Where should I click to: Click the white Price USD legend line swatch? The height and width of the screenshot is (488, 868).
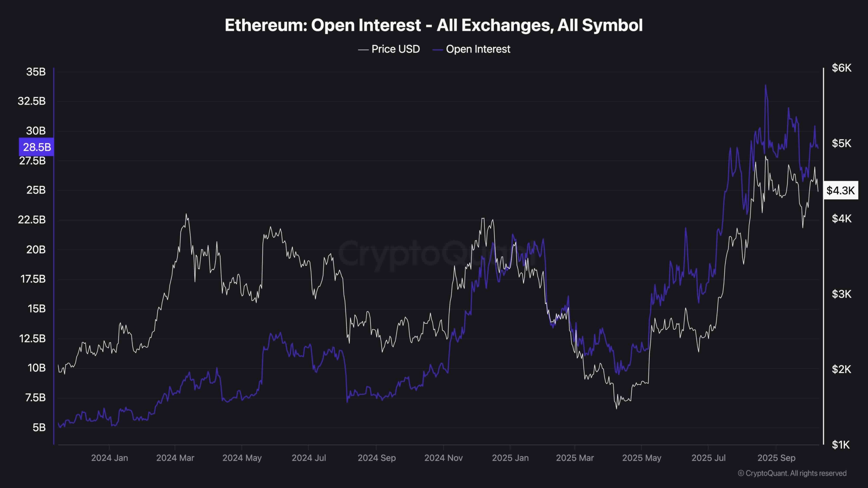[x=363, y=50]
